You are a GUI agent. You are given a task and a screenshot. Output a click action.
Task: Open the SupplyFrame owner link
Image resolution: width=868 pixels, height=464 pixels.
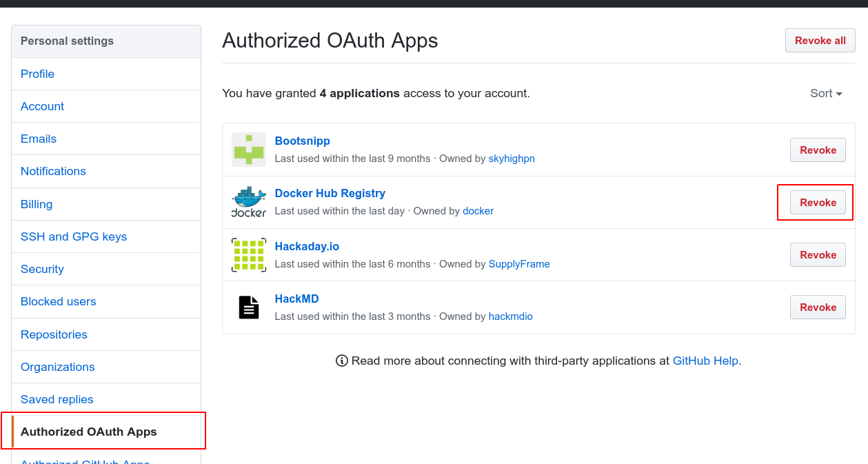[518, 264]
